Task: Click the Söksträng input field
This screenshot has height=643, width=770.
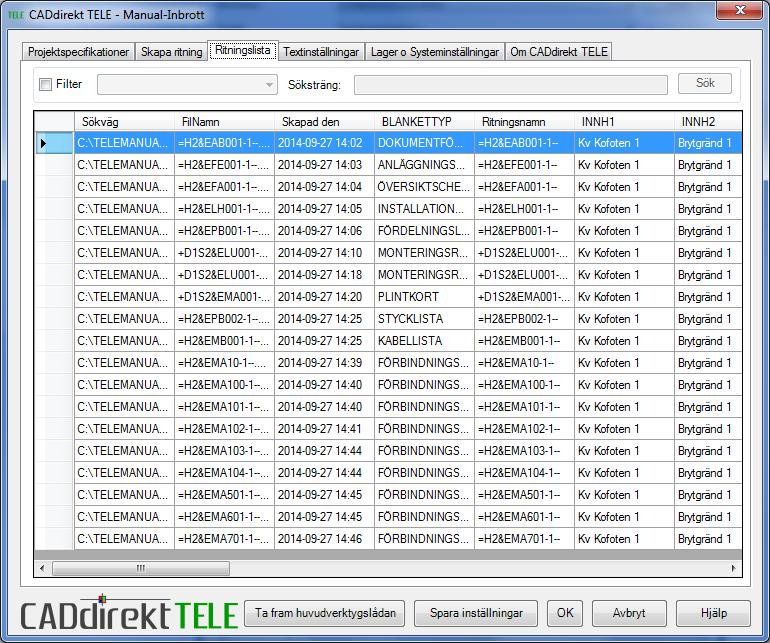Action: 511,84
